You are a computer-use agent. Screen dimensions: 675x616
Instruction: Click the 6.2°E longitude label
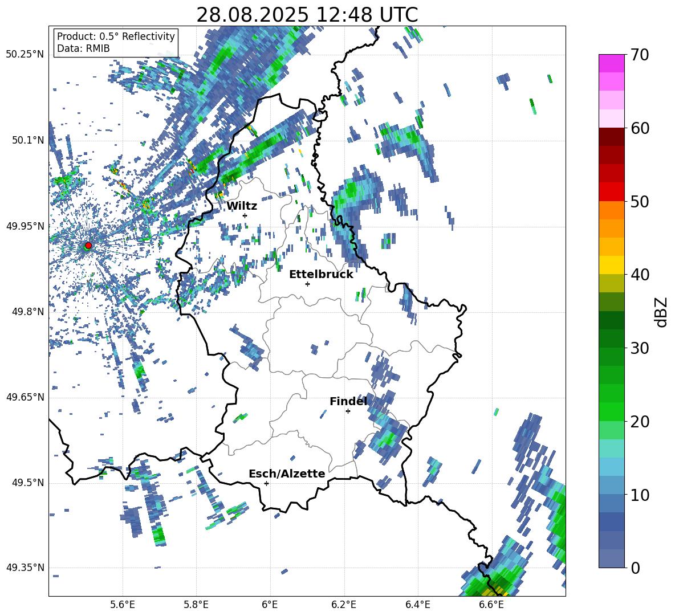click(x=344, y=605)
